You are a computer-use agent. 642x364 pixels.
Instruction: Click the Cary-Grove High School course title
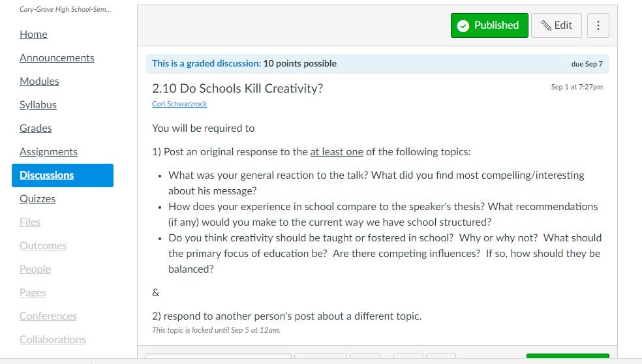55,10
